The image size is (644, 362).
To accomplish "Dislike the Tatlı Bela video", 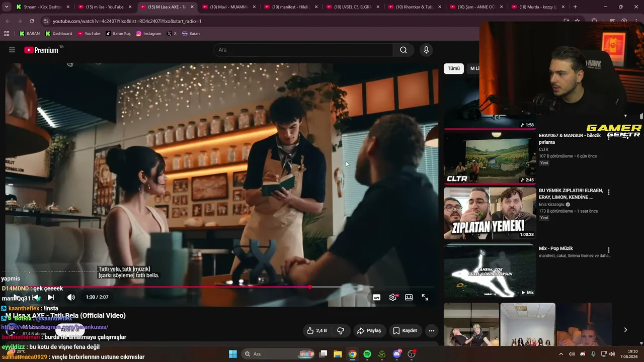I will [x=341, y=330].
